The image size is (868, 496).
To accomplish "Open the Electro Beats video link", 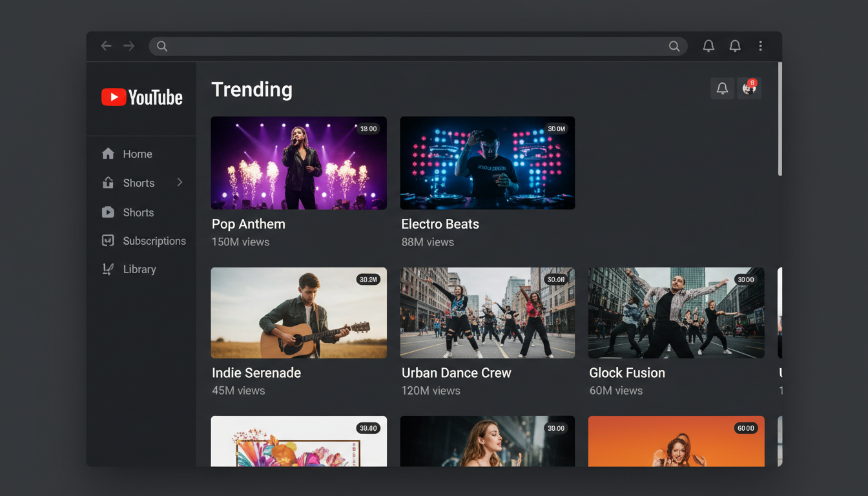I will pos(440,223).
